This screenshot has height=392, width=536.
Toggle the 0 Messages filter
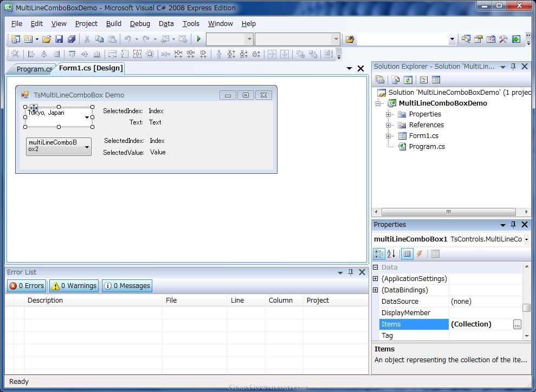[x=127, y=286]
